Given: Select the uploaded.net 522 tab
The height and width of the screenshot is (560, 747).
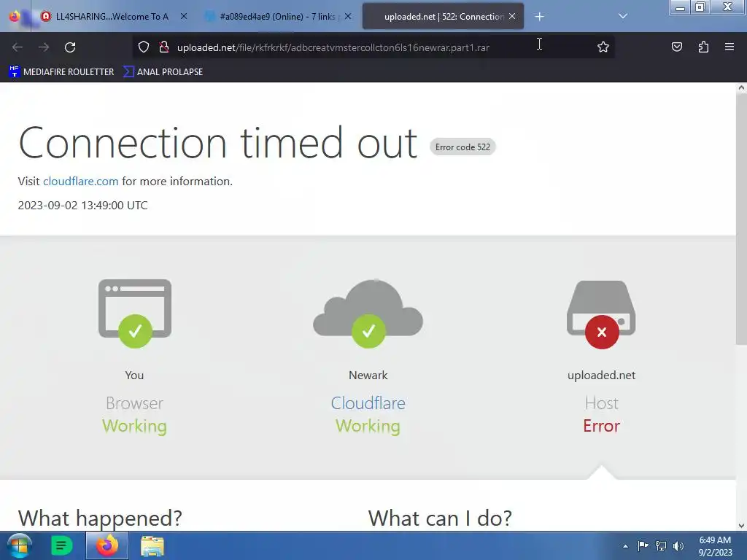Looking at the screenshot, I should [444, 16].
